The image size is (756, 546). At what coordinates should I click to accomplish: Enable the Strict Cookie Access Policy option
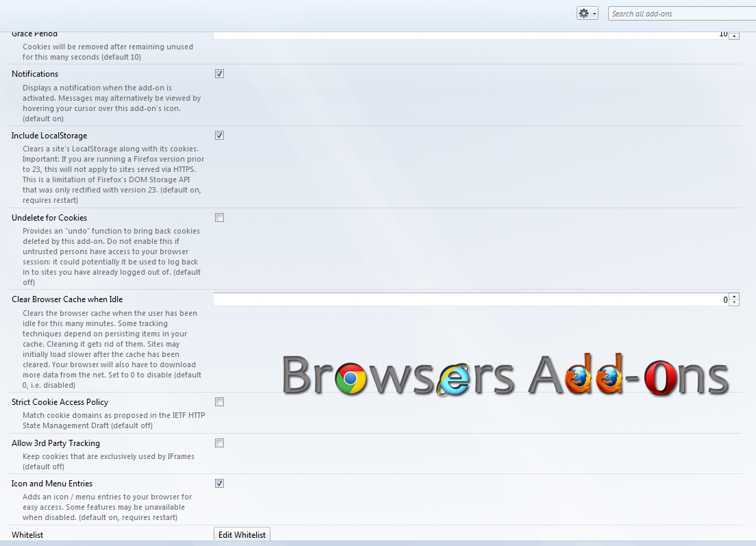tap(219, 401)
